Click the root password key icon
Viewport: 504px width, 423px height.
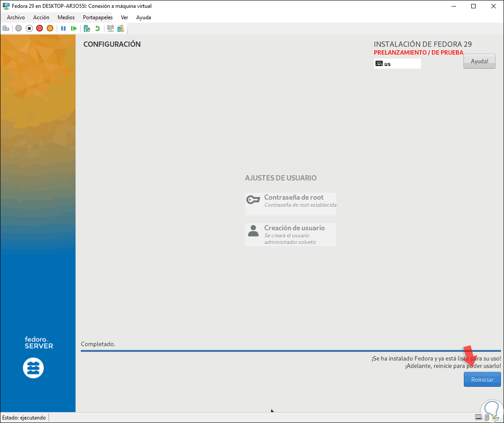(x=253, y=200)
